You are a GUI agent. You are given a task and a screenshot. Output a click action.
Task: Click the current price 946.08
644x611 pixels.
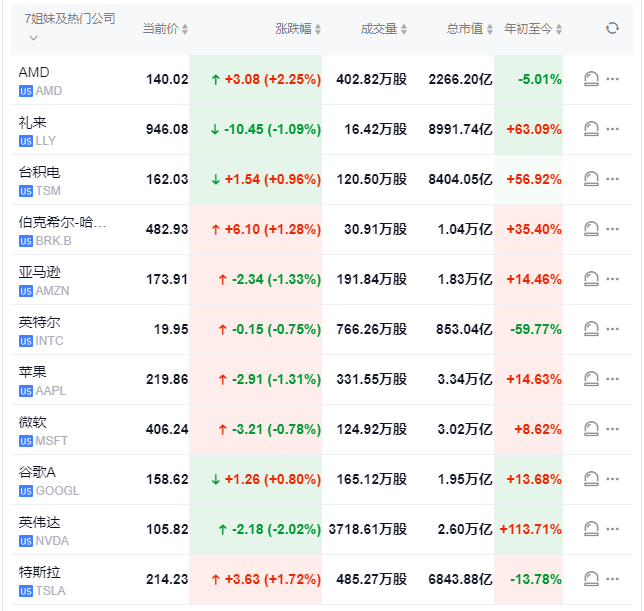167,129
